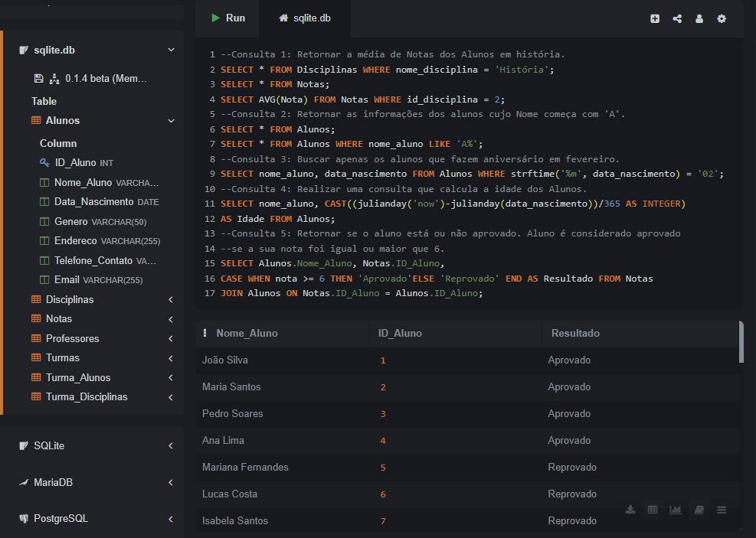Viewport: 756px width, 538px height.
Task: Click the save disk icon beside 0.1.4 beta
Action: pyautogui.click(x=39, y=79)
